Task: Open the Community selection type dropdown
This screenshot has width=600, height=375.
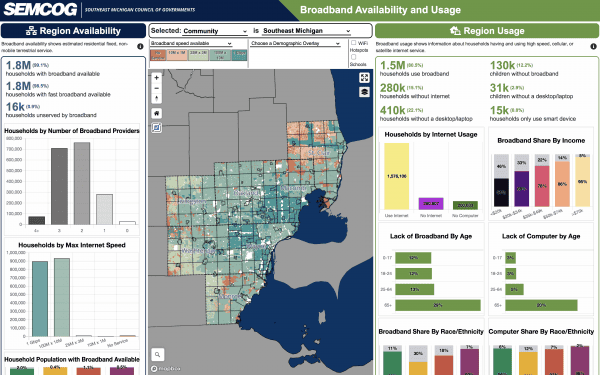Action: (215, 31)
